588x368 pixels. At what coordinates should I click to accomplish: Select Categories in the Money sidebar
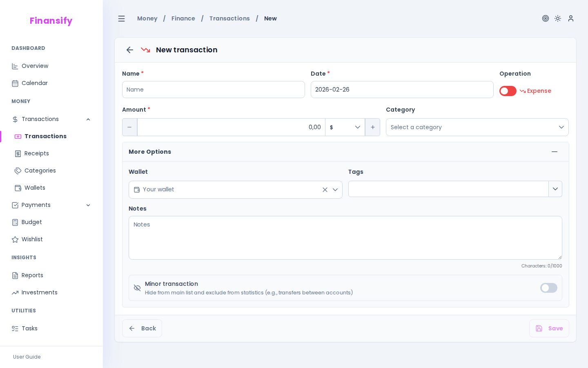(40, 171)
